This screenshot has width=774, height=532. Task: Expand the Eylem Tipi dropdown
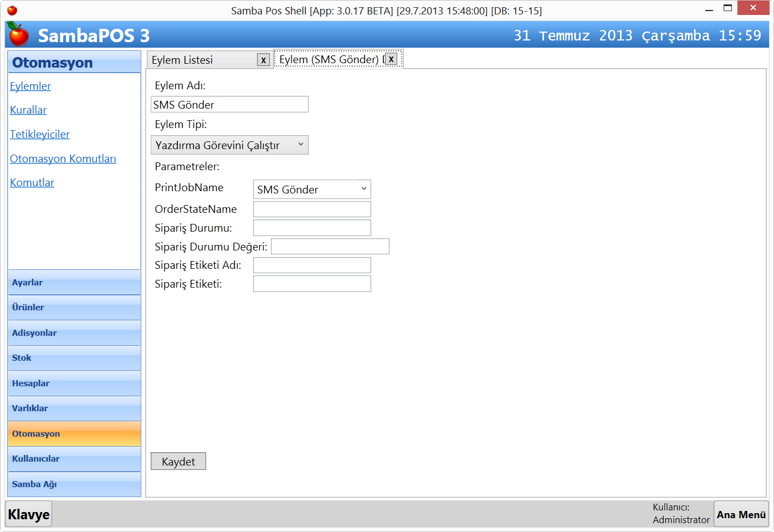tap(229, 145)
